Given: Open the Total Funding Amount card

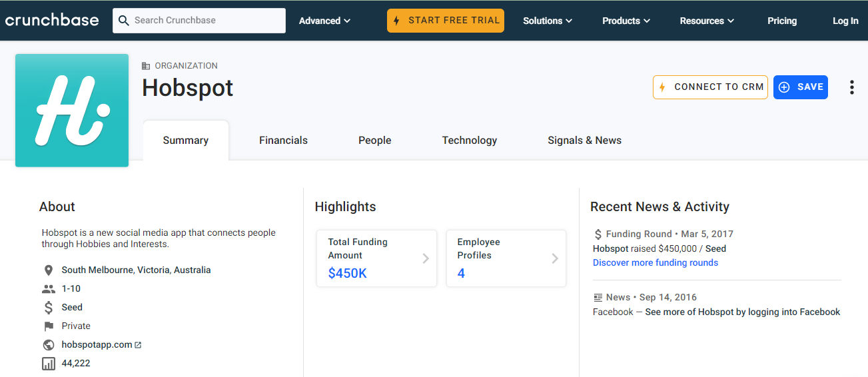Looking at the screenshot, I should click(376, 258).
